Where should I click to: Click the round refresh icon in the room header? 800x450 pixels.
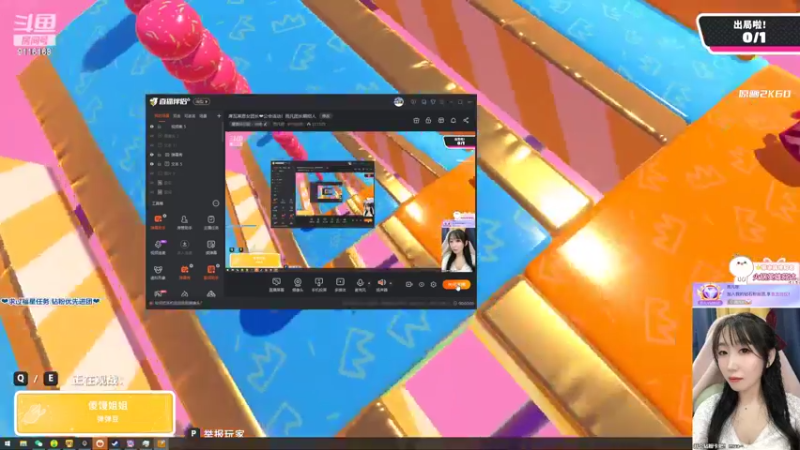pyautogui.click(x=453, y=120)
